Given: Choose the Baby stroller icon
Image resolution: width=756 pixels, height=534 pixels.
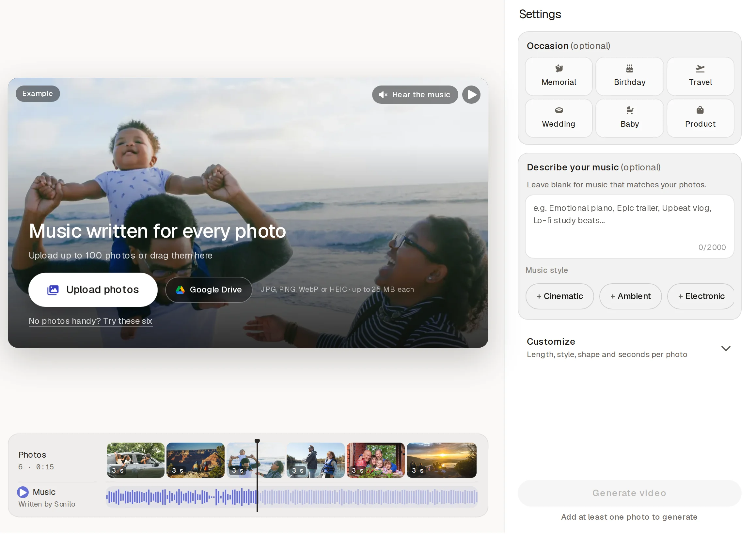Looking at the screenshot, I should pyautogui.click(x=630, y=110).
